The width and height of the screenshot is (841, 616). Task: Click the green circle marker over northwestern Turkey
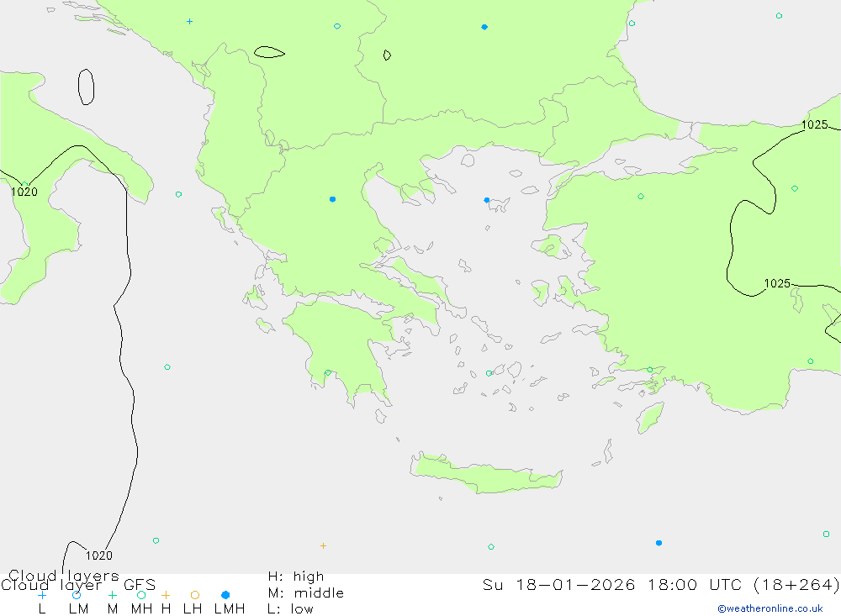click(x=640, y=197)
